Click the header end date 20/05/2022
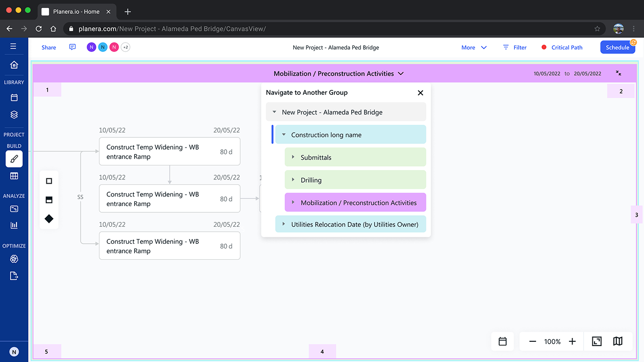 (x=588, y=74)
